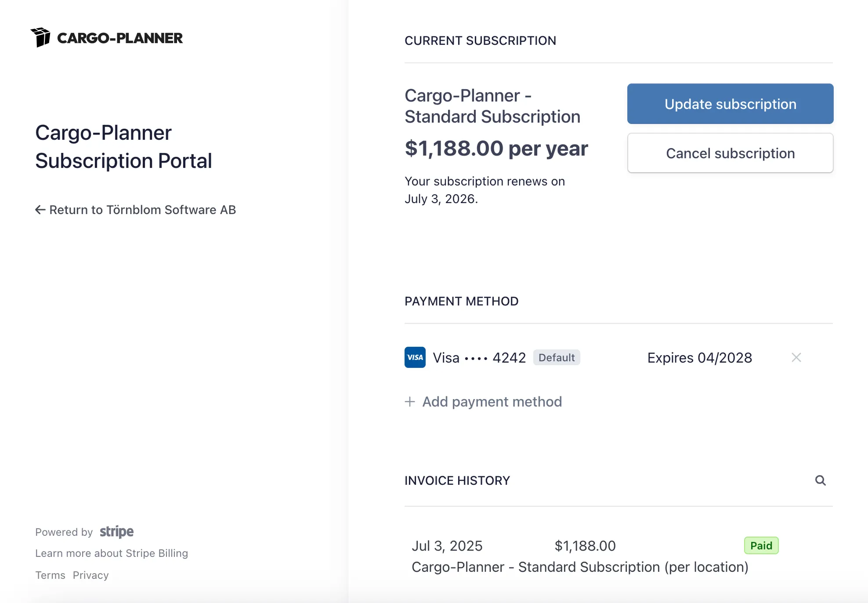Click the back arrow next to return link
Screen dimensions: 868x603
coord(40,210)
